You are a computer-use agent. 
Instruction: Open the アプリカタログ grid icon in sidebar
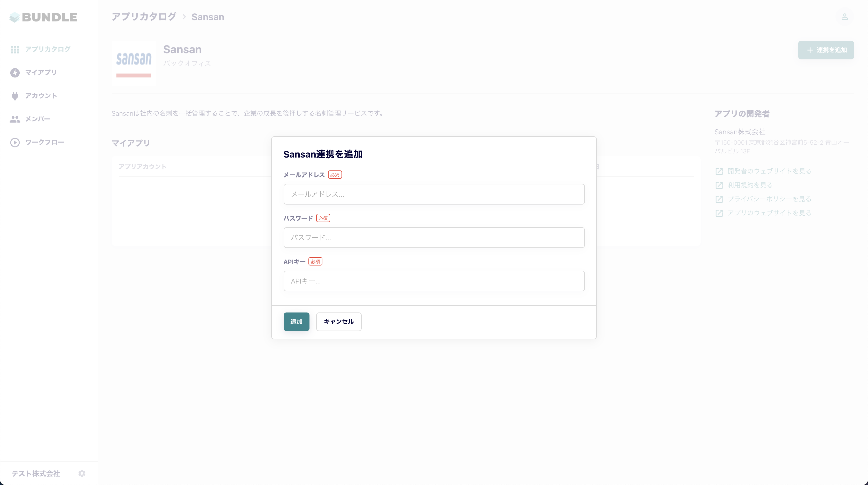(15, 50)
